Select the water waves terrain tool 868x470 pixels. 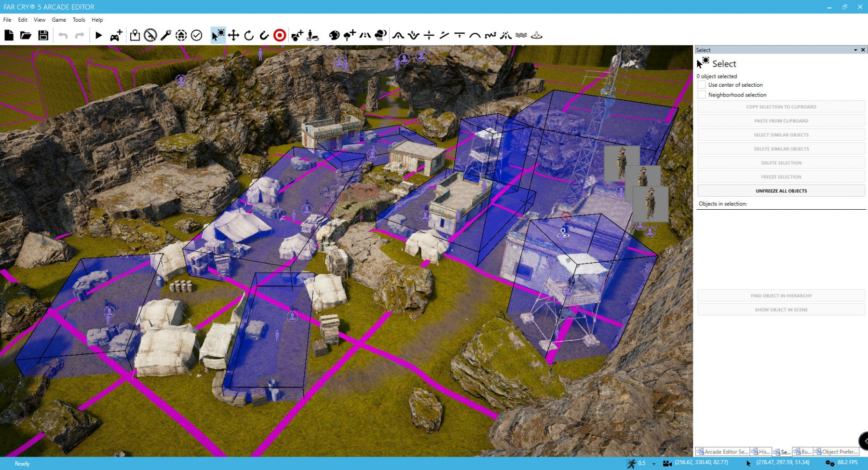click(521, 35)
